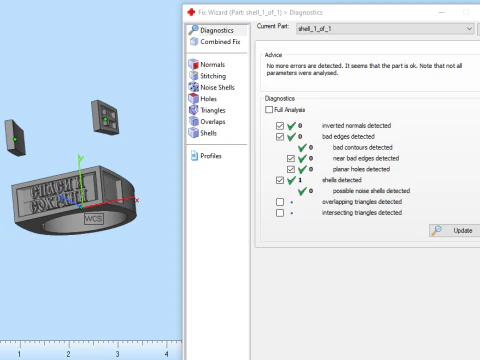This screenshot has width=480, height=360.
Task: Click the 'intersecting triangles detected' label
Action: [362, 213]
